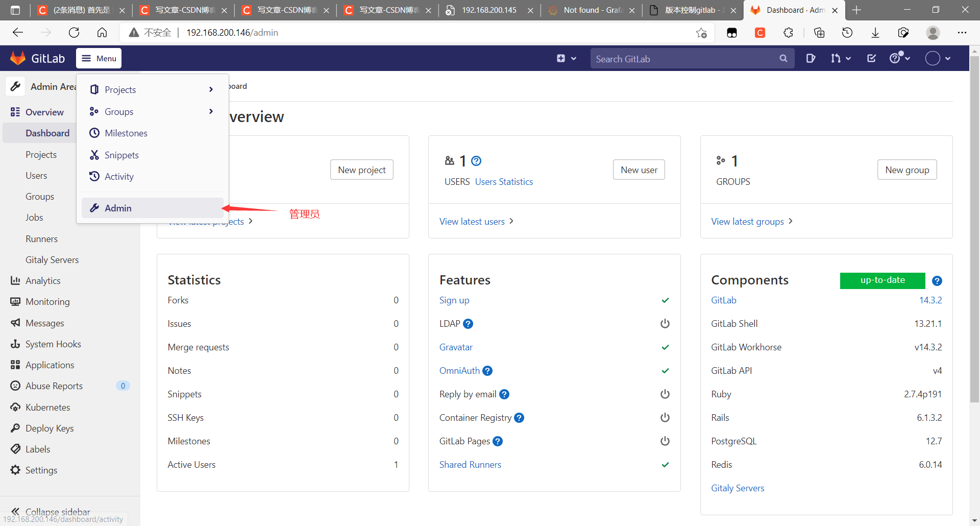Screen dimensions: 980x526
Task: Click the System Hooks icon
Action: point(15,344)
